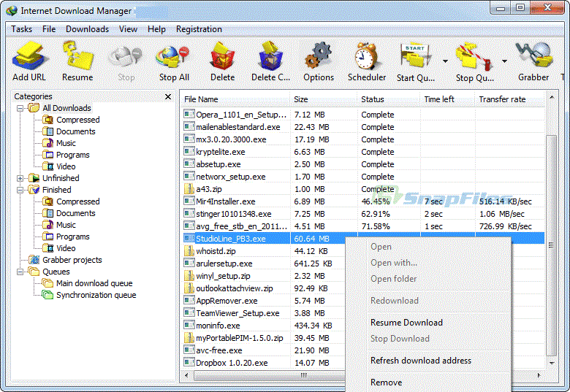Screen dimensions: 570x392
Task: Select Compressed under Finished
Action: point(77,201)
